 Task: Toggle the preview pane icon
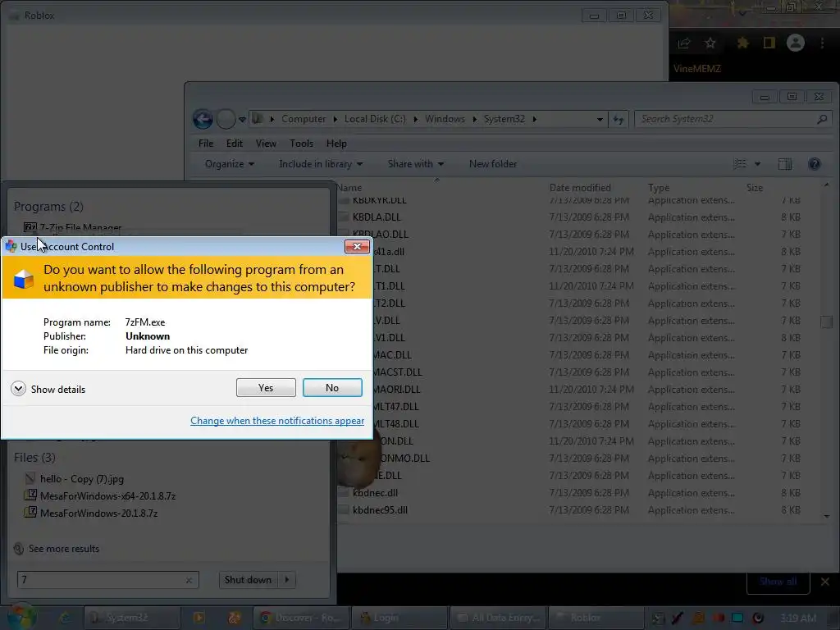point(785,164)
